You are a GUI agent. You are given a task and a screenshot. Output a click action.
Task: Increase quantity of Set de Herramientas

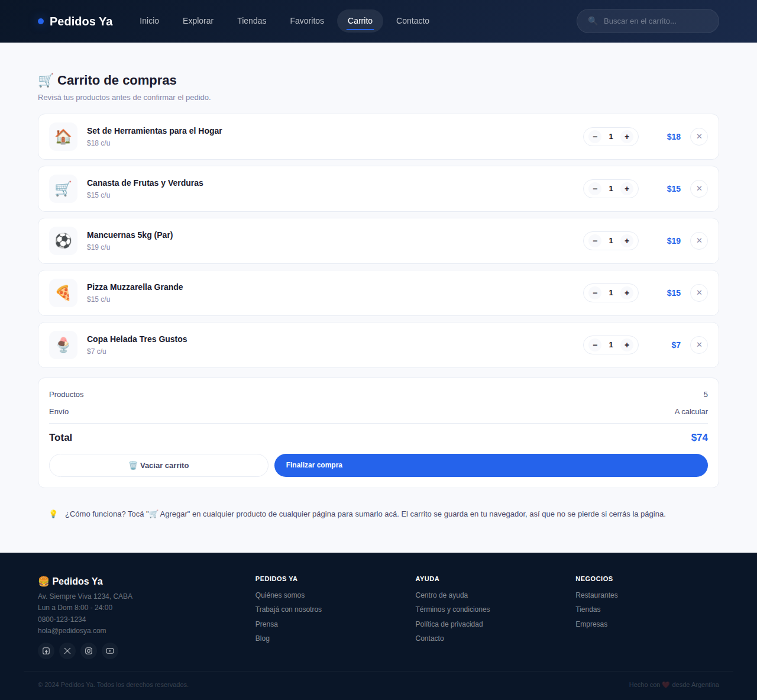point(627,137)
